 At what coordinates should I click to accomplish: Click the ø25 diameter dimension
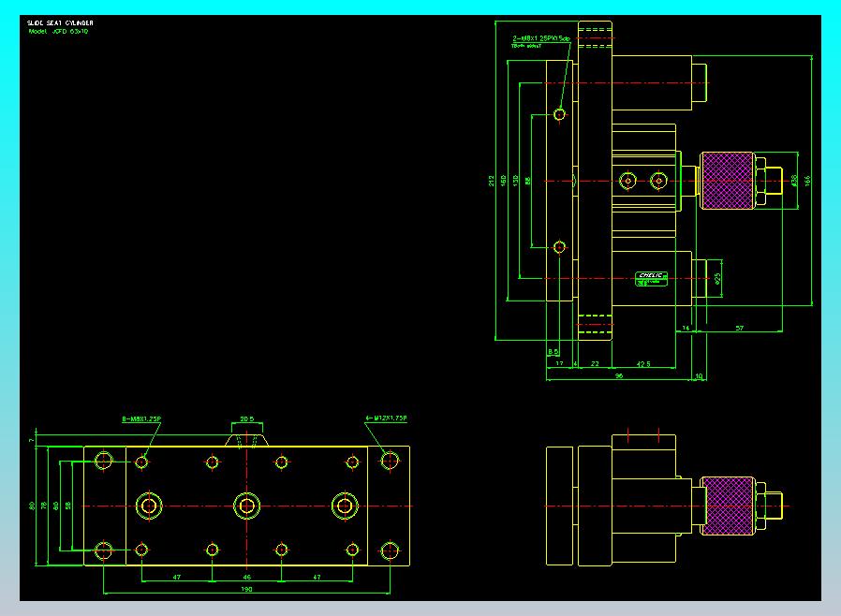point(717,278)
